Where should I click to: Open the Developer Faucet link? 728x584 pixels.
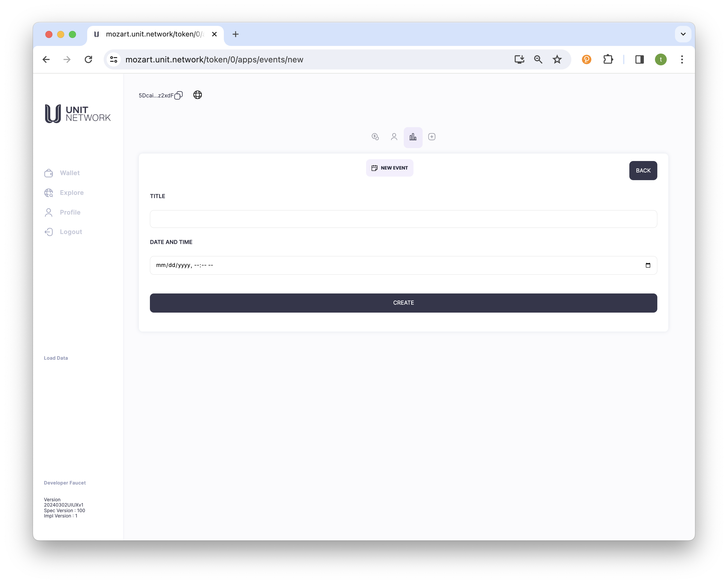click(65, 483)
